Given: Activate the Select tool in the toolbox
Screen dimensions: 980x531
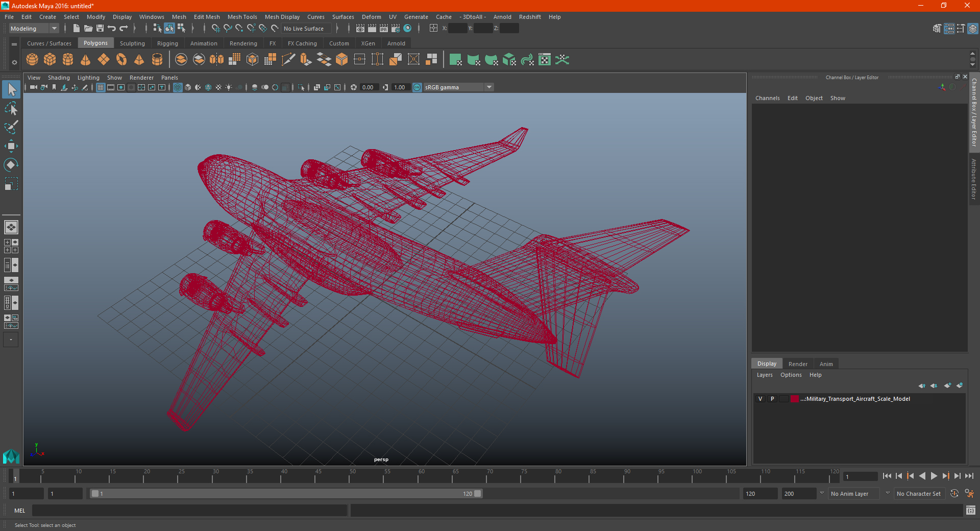Looking at the screenshot, I should [x=11, y=90].
